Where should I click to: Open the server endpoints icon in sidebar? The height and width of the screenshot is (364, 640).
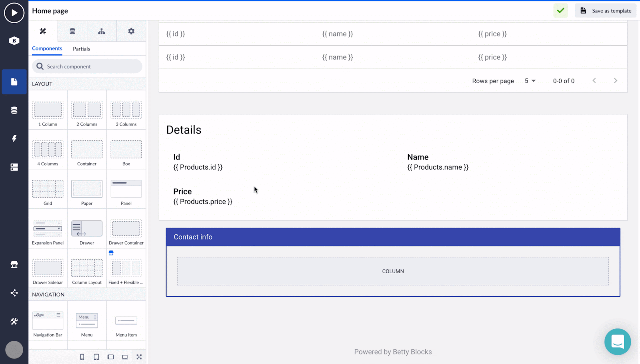tap(14, 167)
